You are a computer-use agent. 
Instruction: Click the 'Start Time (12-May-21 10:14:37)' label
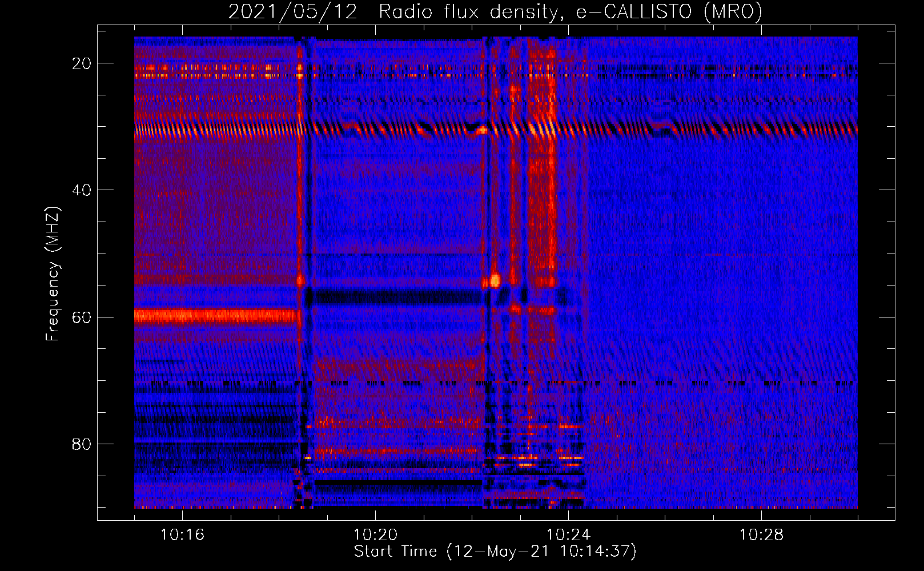click(x=495, y=552)
